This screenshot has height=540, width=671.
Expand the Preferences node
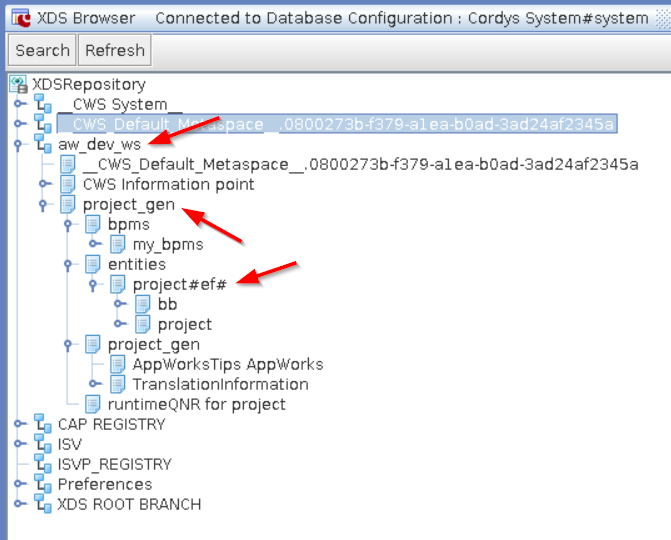point(19,484)
